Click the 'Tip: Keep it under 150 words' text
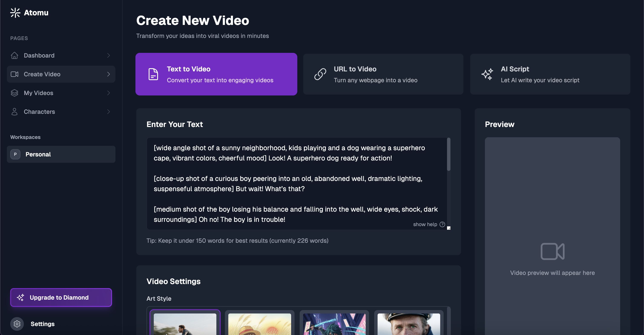Screen dimensions: 644x335 pyautogui.click(x=237, y=240)
